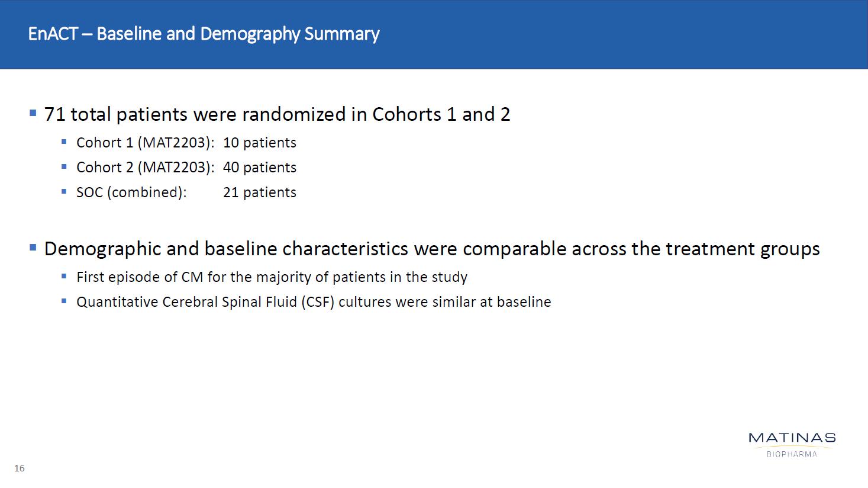
Task: Click the small bullet before "Cohort 1"
Action: tap(64, 142)
